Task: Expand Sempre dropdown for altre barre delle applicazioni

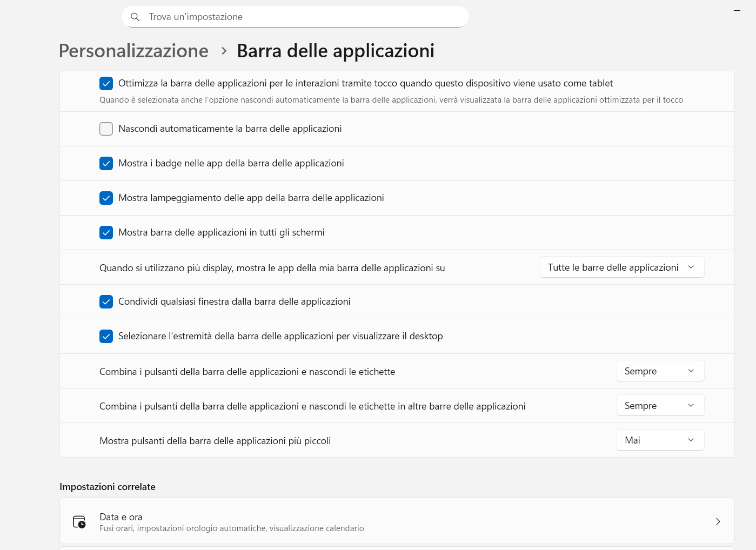Action: pyautogui.click(x=660, y=405)
